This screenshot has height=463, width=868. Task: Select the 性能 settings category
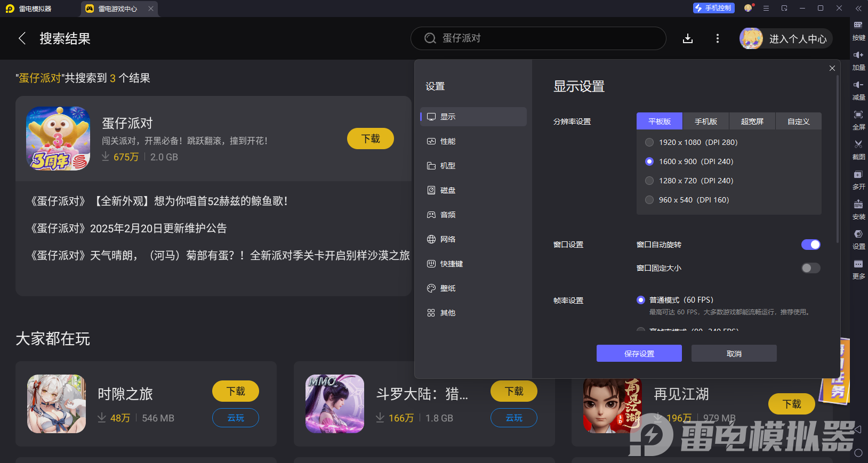click(x=473, y=141)
